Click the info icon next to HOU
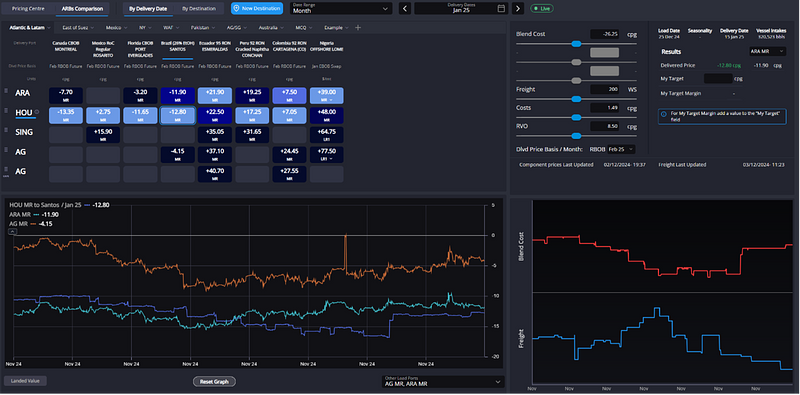800x395 pixels. [37, 112]
